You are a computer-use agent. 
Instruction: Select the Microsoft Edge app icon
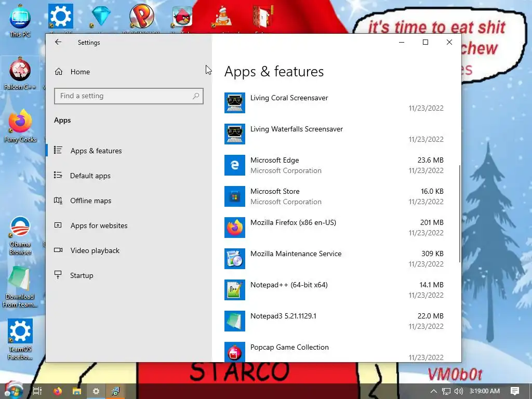[x=235, y=165]
